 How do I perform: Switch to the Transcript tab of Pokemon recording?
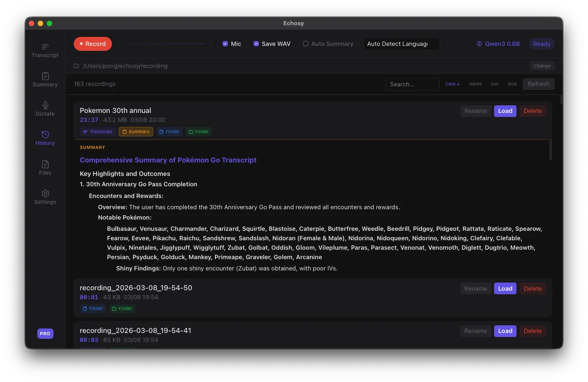coord(98,132)
